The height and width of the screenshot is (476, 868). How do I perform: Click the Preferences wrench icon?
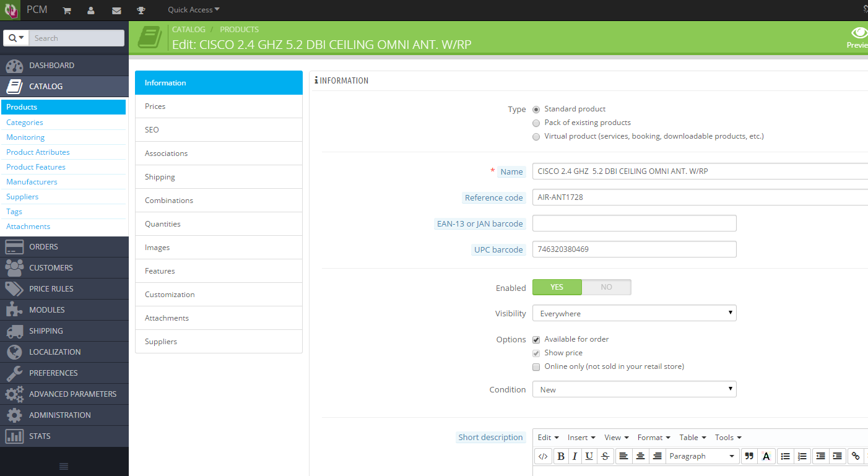(14, 373)
